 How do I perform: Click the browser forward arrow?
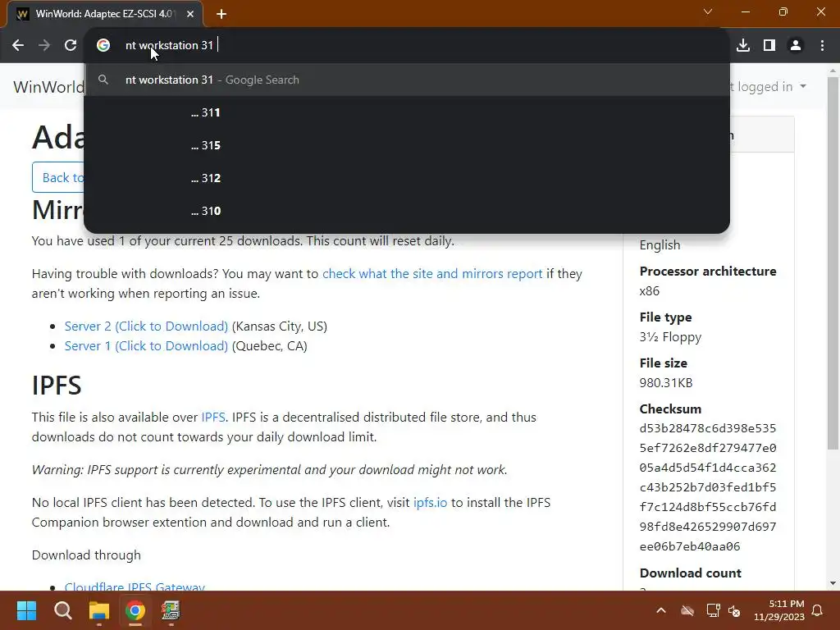click(44, 46)
